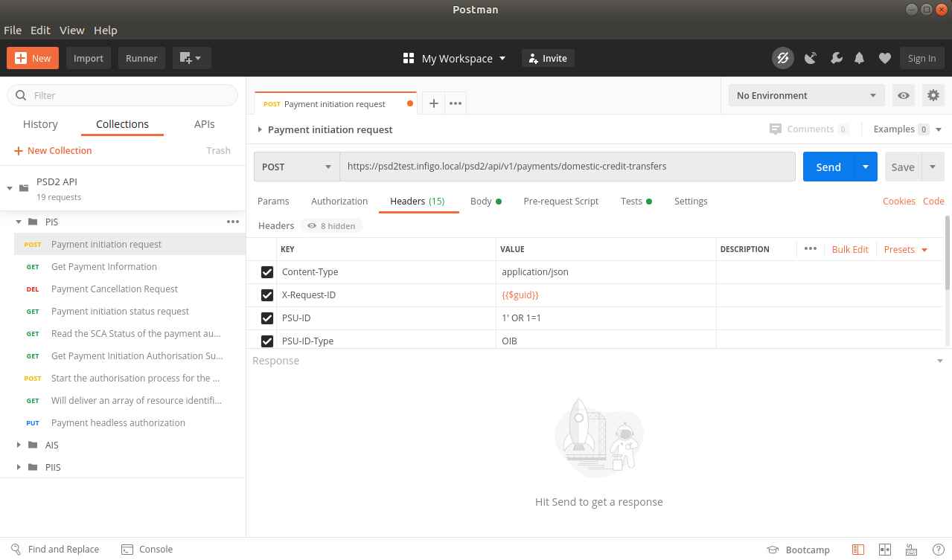Click New Collection link
Viewport: 952px width, 560px height.
53,151
